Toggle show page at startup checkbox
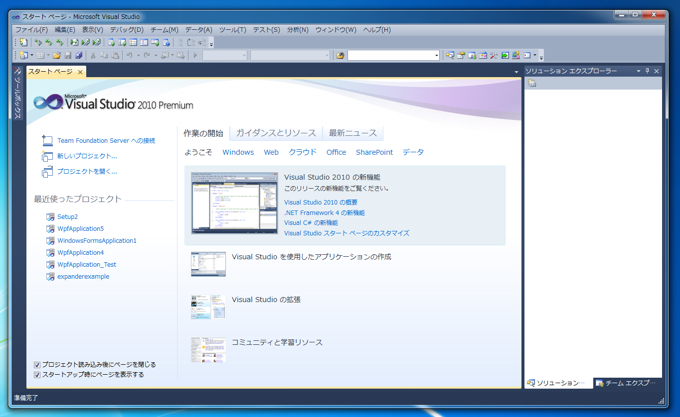 coord(37,375)
